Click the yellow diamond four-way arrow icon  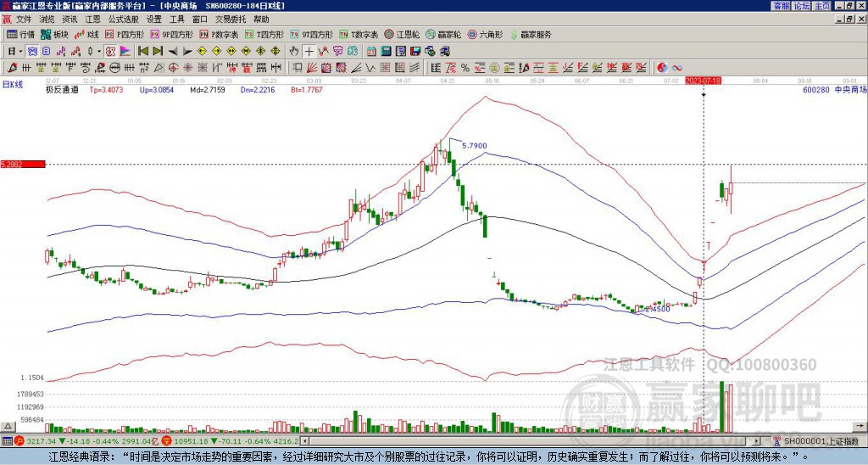click(275, 52)
